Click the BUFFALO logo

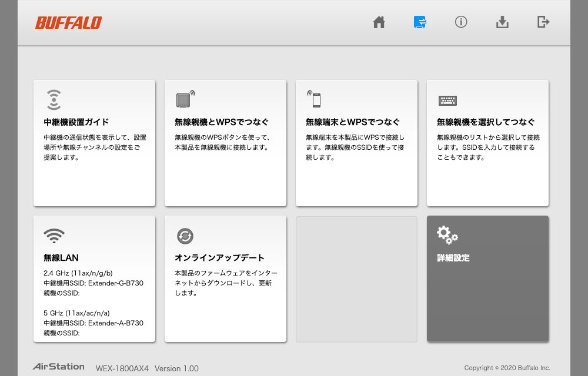tap(69, 22)
